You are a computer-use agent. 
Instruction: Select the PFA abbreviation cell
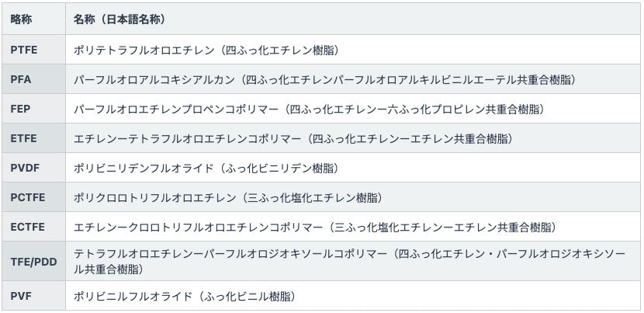[x=21, y=79]
